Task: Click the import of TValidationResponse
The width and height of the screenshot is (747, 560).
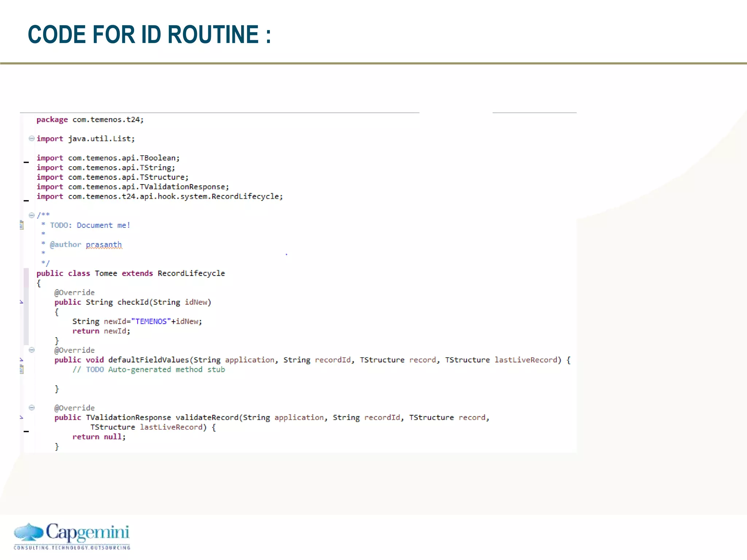Action: coord(133,187)
